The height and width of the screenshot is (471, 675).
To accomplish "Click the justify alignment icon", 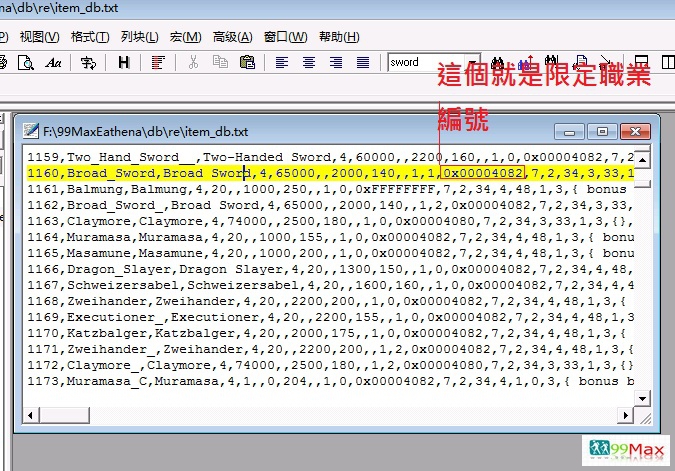I will [363, 62].
